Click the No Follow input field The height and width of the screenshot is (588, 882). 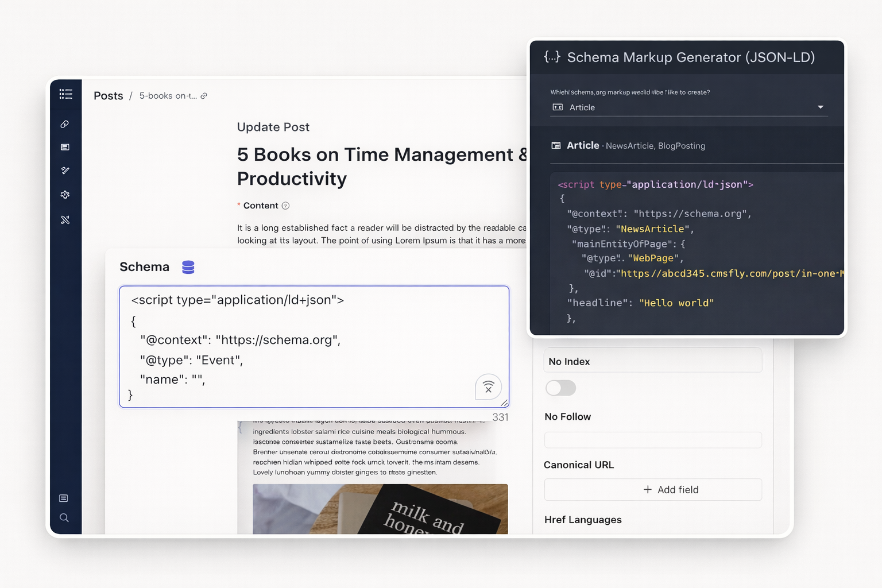point(653,440)
